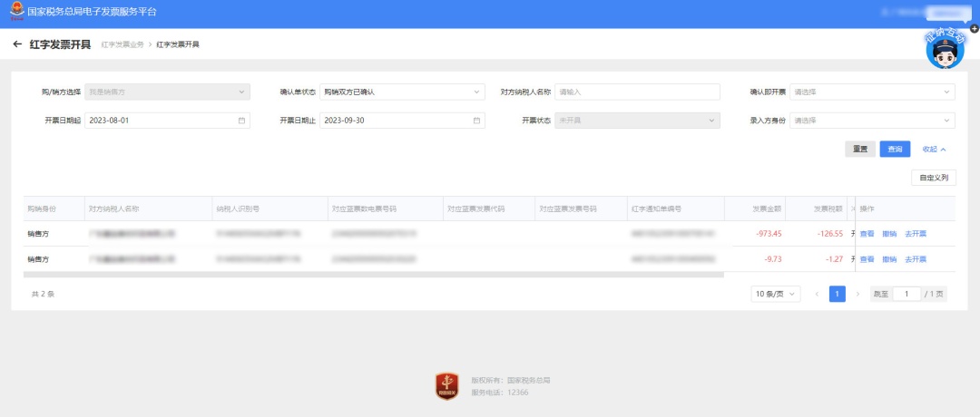Select page 1 in pagination
Viewport: 980px width, 417px height.
pyautogui.click(x=838, y=294)
